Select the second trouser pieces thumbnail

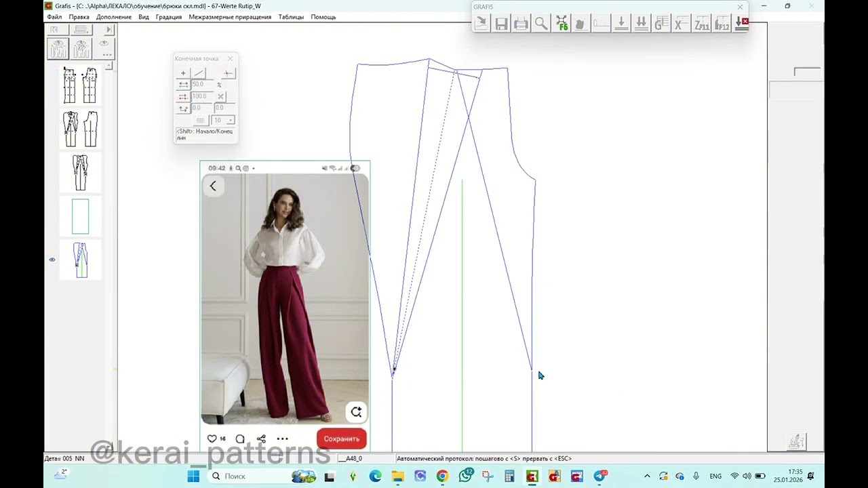pyautogui.click(x=80, y=129)
